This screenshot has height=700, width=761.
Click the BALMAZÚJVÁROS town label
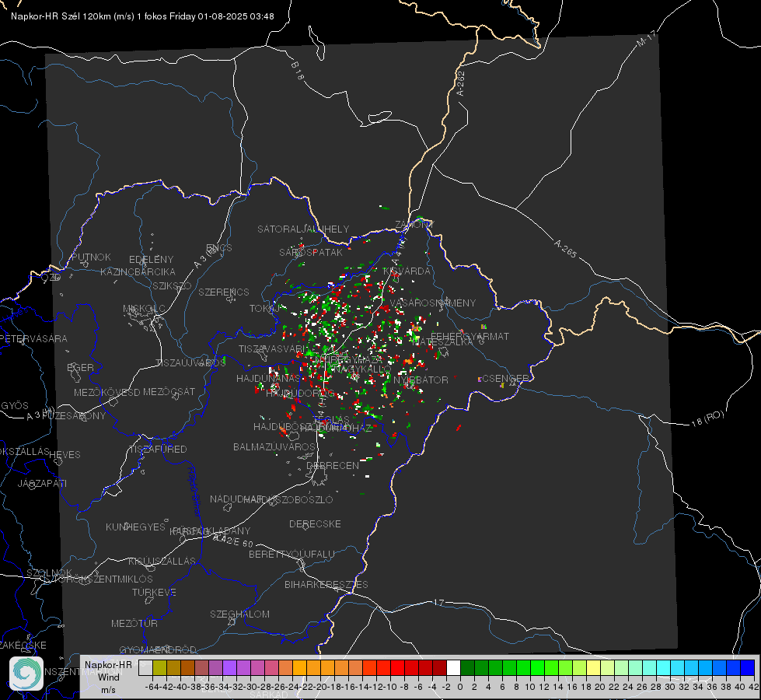(274, 446)
